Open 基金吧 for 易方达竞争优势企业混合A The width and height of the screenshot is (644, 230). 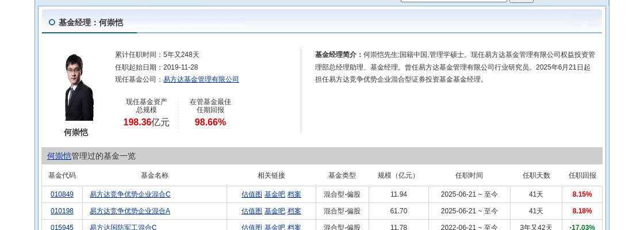click(275, 211)
